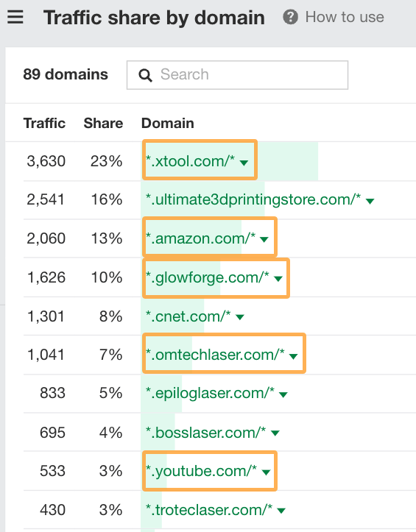Expand the dropdown arrow beside bosslaser.com
Screen dimensions: 416x532
[x=275, y=433]
